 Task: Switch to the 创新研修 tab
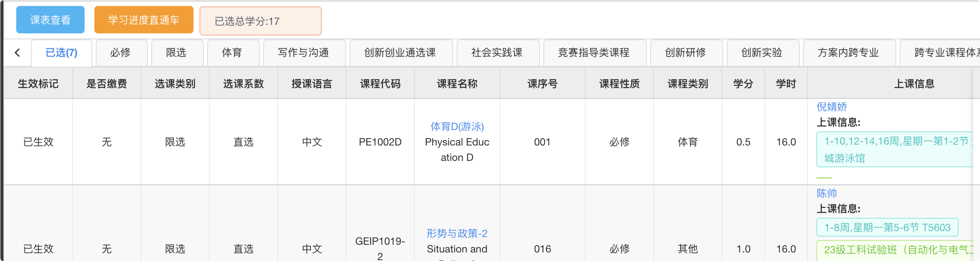pos(685,53)
